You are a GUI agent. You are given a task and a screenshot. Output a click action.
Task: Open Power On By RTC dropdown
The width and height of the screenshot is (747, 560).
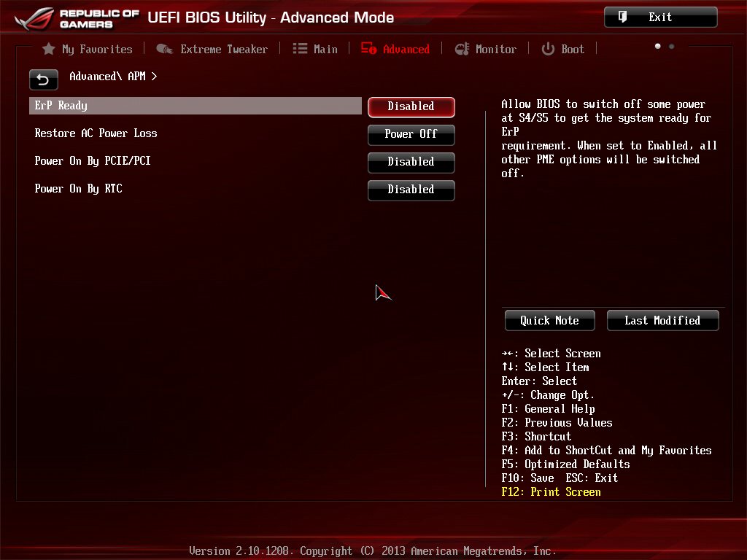(411, 190)
